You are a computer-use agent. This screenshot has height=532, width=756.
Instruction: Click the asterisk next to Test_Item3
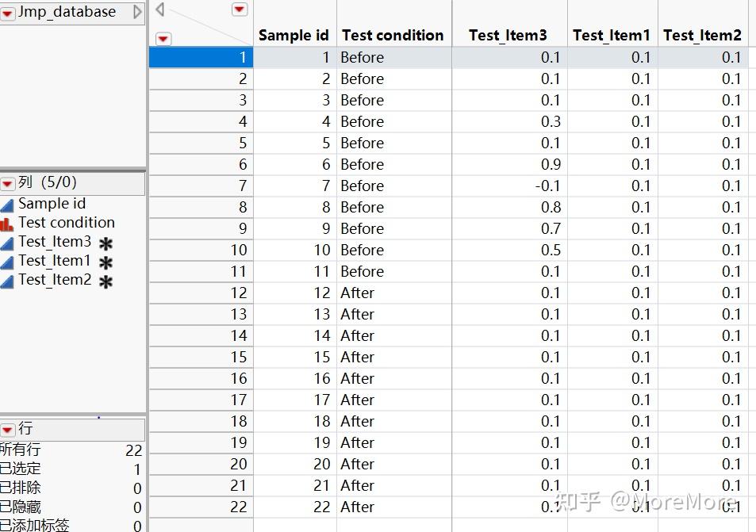(106, 243)
